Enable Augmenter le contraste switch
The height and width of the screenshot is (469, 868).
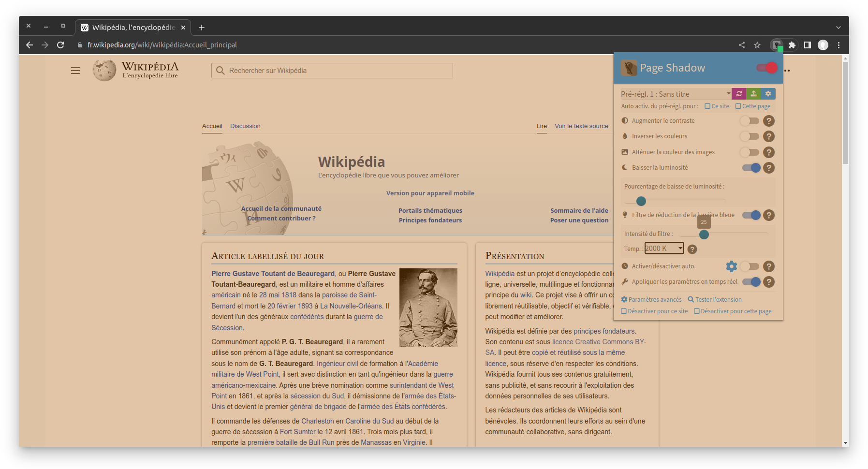pos(750,121)
